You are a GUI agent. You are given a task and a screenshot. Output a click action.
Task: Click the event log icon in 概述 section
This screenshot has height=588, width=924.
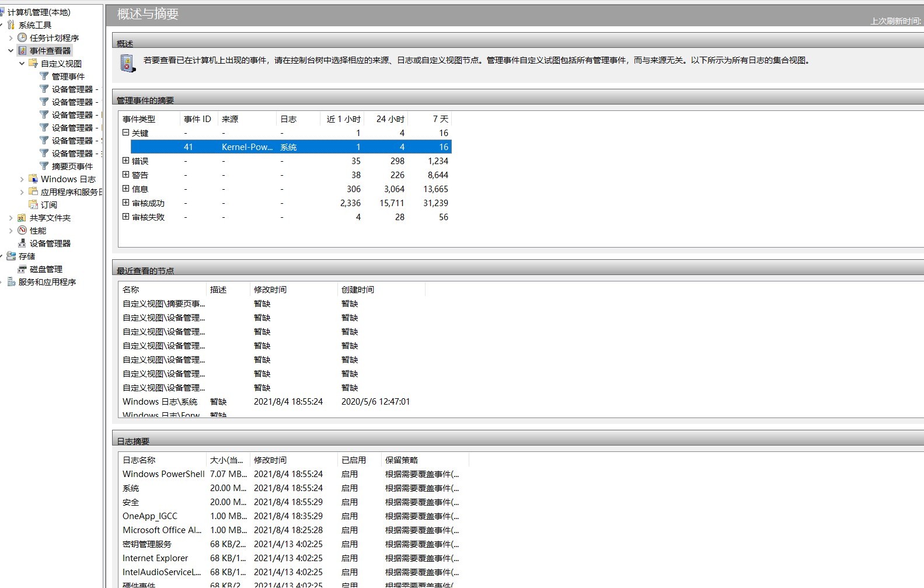coord(127,63)
